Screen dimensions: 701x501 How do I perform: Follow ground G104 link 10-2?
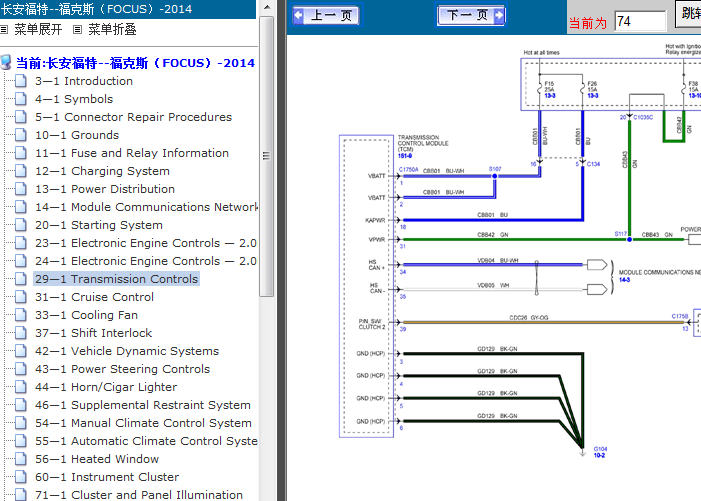point(599,455)
